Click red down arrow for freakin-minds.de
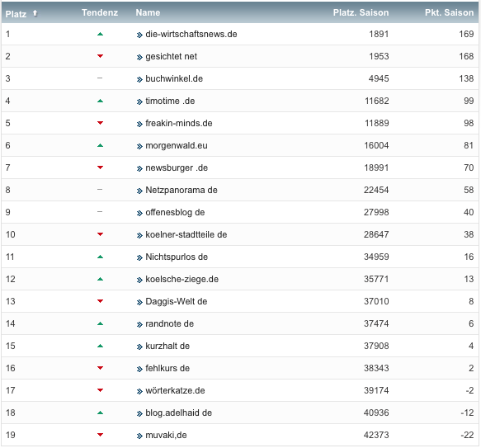This screenshot has height=448, width=481. [100, 123]
